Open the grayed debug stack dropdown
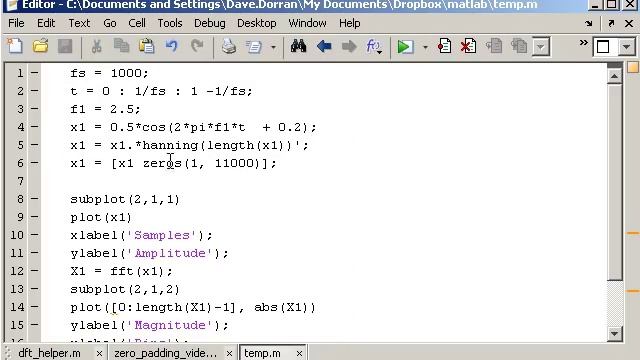 pos(541,47)
